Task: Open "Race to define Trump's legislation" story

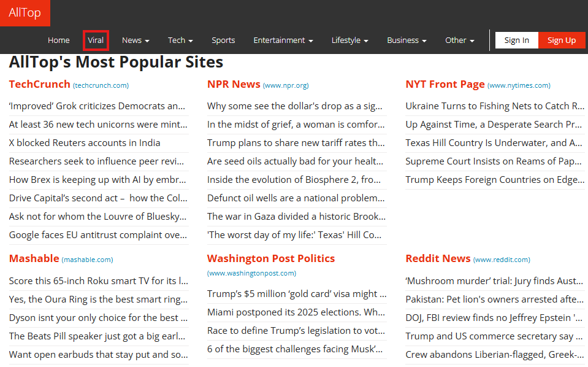Action: pos(296,331)
